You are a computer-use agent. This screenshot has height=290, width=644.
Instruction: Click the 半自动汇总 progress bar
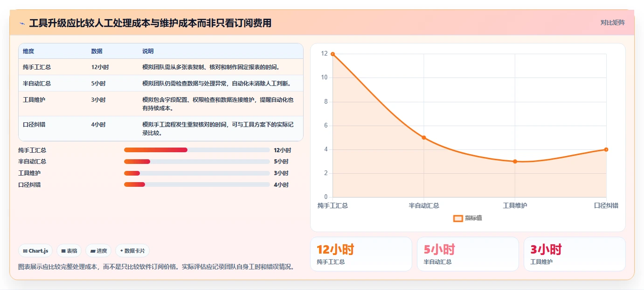197,162
